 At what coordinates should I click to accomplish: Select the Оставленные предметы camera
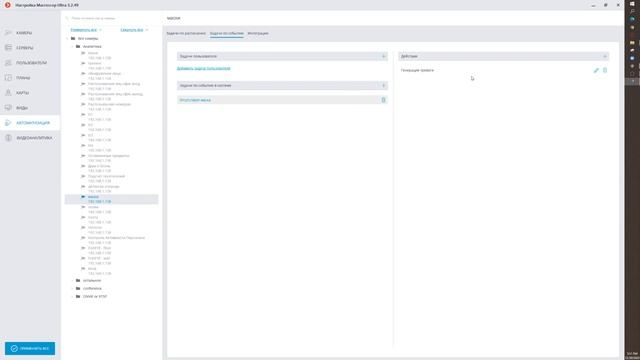109,156
